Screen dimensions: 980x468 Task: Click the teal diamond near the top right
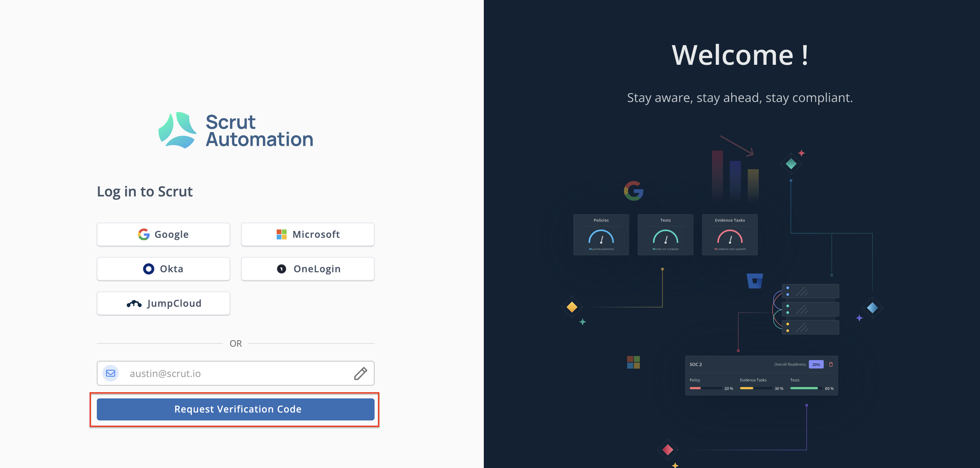pos(791,164)
